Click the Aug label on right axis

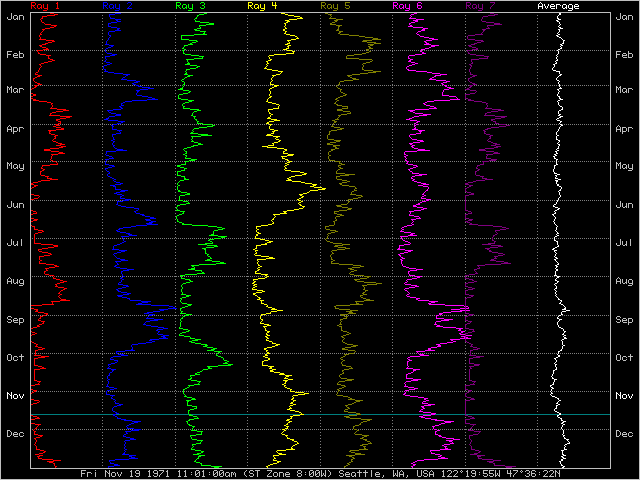coord(624,282)
